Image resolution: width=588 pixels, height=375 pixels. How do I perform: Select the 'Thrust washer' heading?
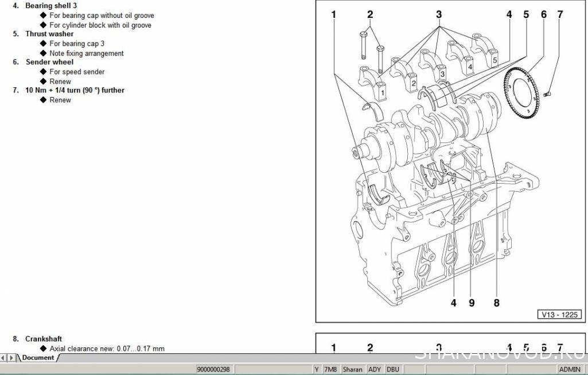49,34
